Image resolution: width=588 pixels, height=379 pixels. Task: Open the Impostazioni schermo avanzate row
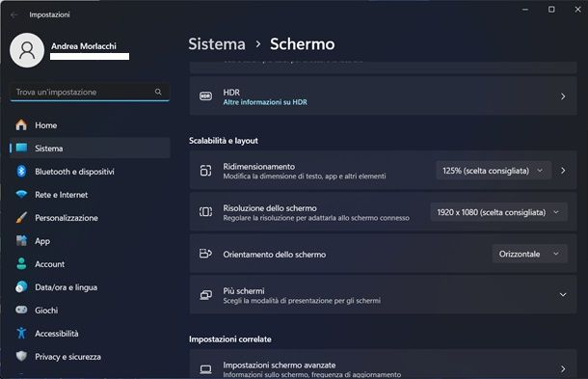click(383, 365)
